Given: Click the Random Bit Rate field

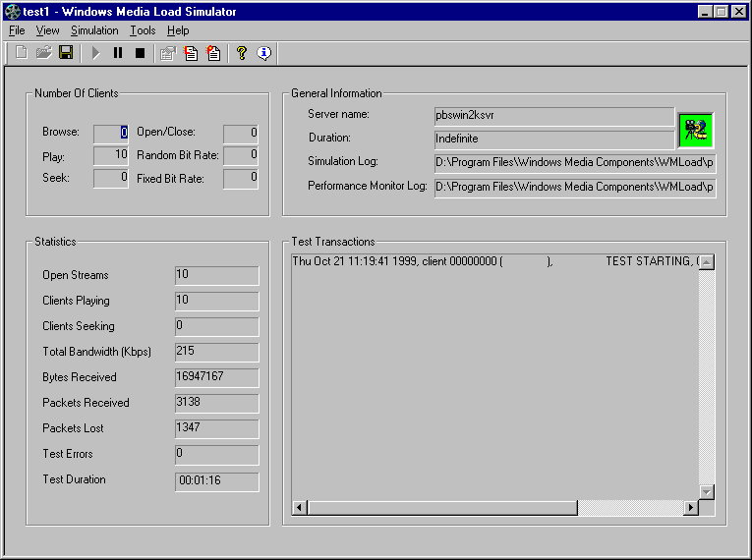Looking at the screenshot, I should tap(241, 156).
